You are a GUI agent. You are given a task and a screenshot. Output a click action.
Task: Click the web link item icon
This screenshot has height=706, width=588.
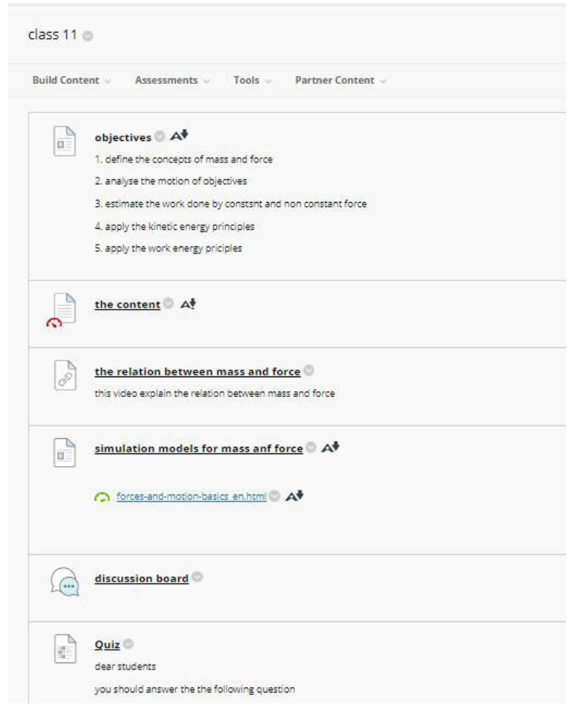65,375
